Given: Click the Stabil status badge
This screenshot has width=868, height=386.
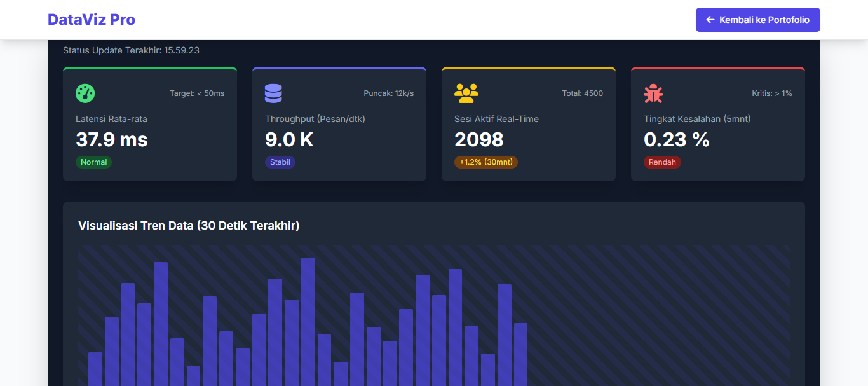Looking at the screenshot, I should tap(280, 162).
